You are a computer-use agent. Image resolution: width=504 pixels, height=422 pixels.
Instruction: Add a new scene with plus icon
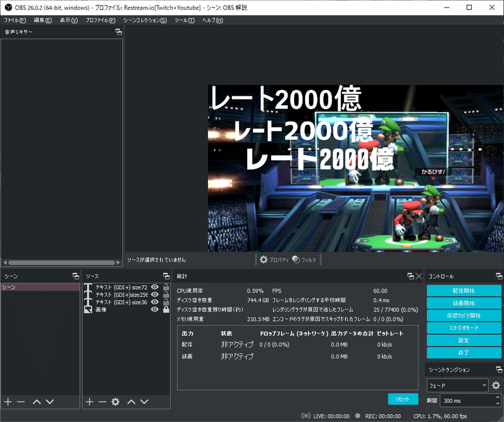(x=8, y=402)
